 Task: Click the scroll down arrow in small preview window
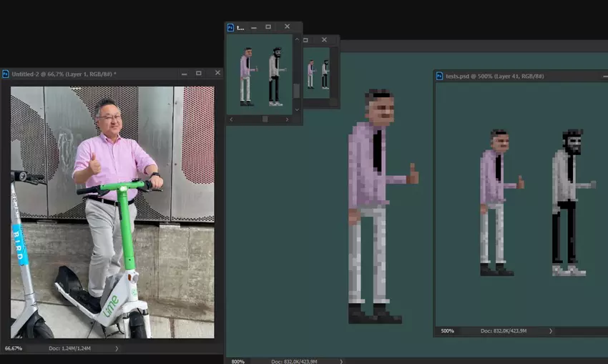click(x=297, y=109)
